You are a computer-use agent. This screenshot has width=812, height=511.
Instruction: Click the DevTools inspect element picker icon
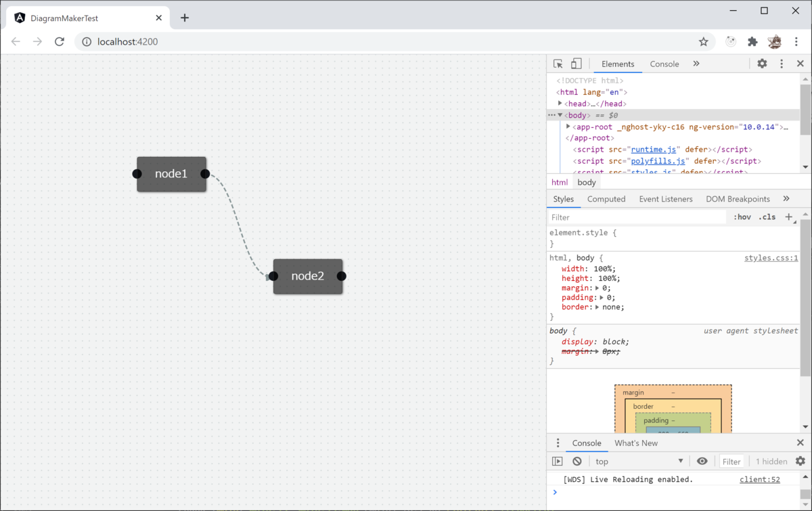(558, 64)
